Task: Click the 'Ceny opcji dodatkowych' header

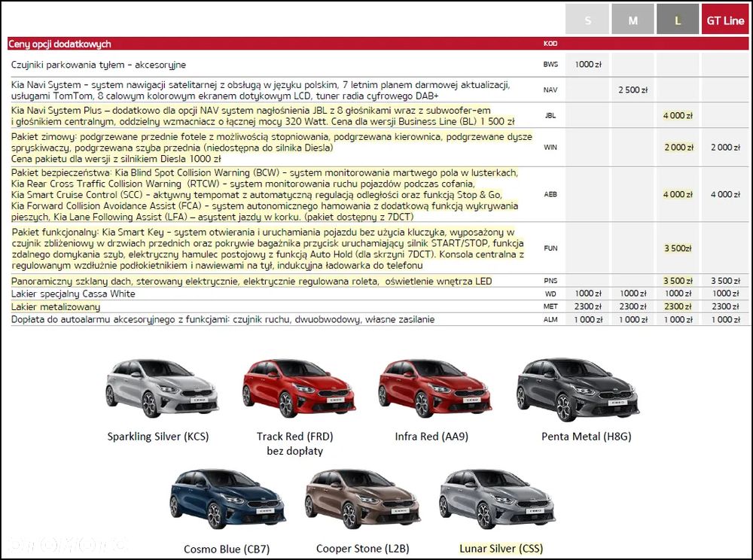Action: 59,44
